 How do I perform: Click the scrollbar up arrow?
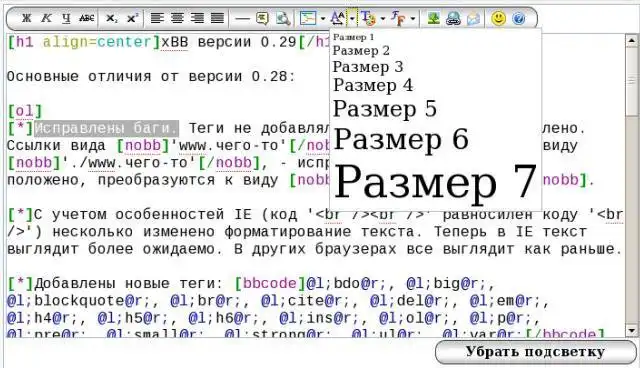tap(631, 40)
